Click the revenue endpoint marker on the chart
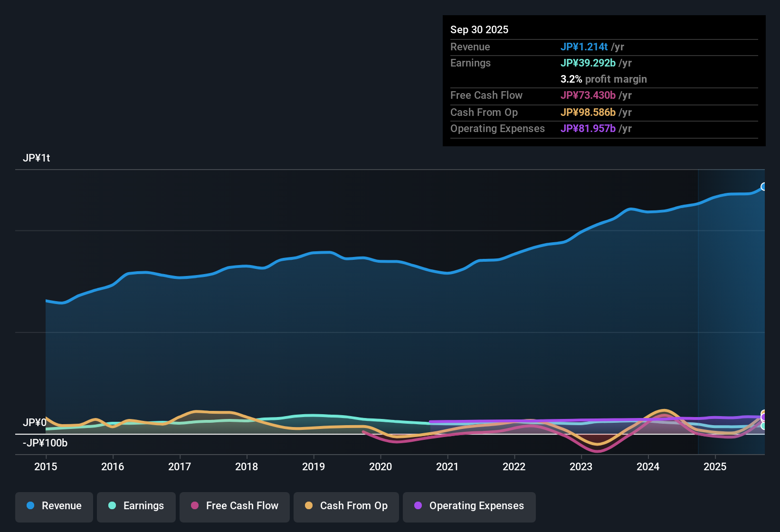780x532 pixels. 763,186
